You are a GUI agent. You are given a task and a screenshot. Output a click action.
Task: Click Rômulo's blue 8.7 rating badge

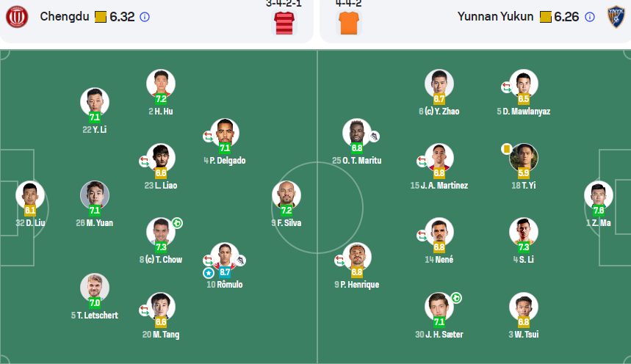[225, 272]
